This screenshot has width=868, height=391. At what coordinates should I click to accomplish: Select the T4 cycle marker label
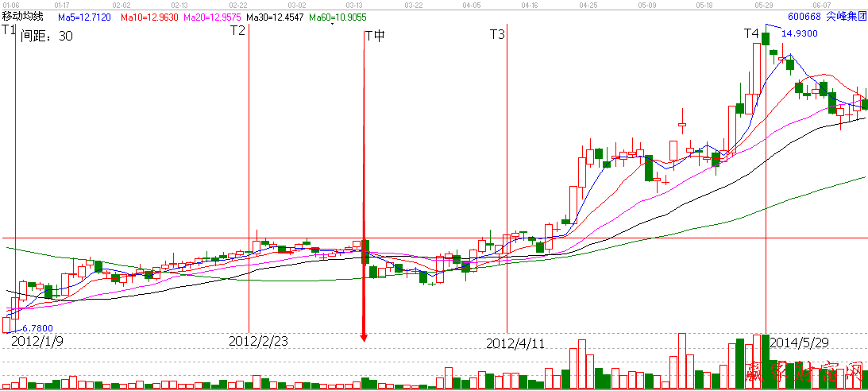(751, 33)
